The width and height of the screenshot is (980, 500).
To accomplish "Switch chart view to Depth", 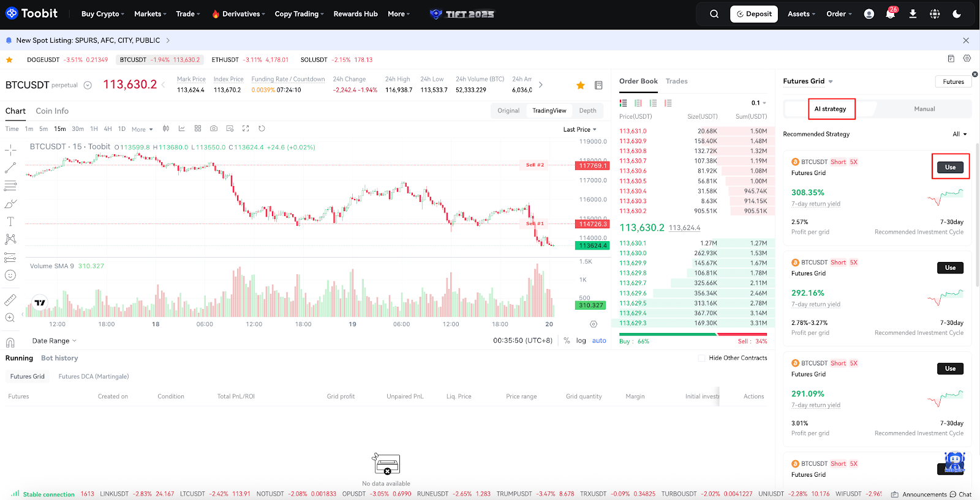I will click(x=588, y=111).
